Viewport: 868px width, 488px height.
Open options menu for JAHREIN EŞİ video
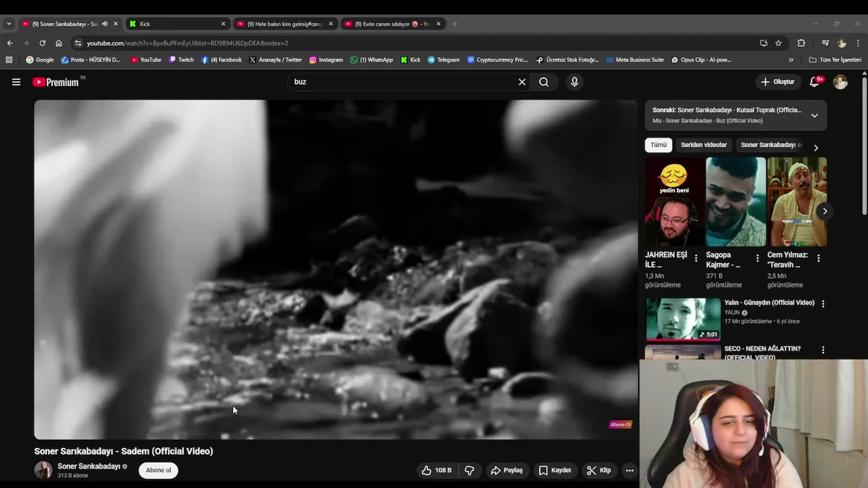coord(696,258)
